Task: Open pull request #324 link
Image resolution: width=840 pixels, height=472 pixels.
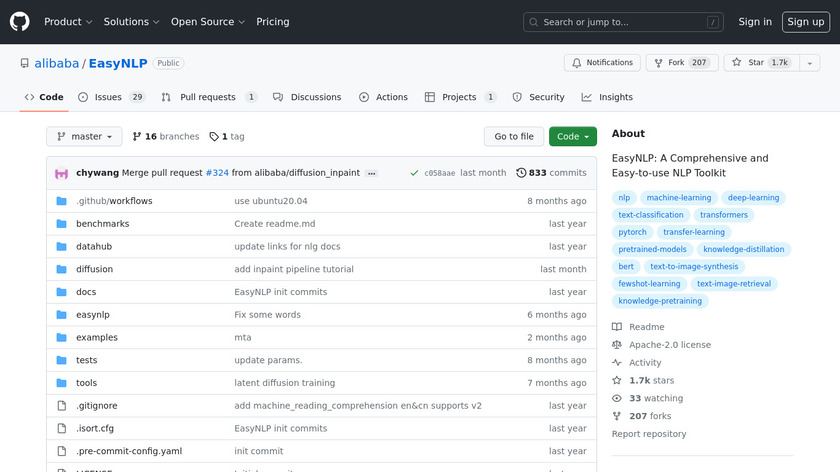Action: pos(217,173)
